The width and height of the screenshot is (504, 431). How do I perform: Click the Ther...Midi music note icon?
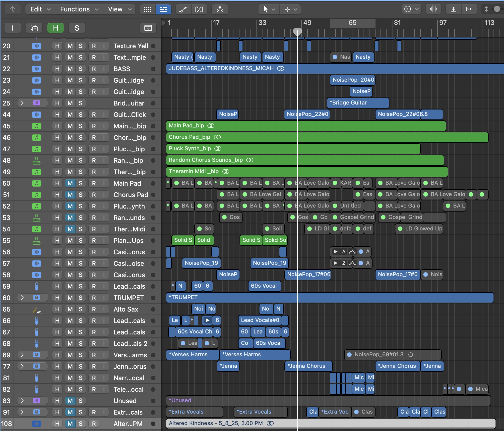[37, 229]
